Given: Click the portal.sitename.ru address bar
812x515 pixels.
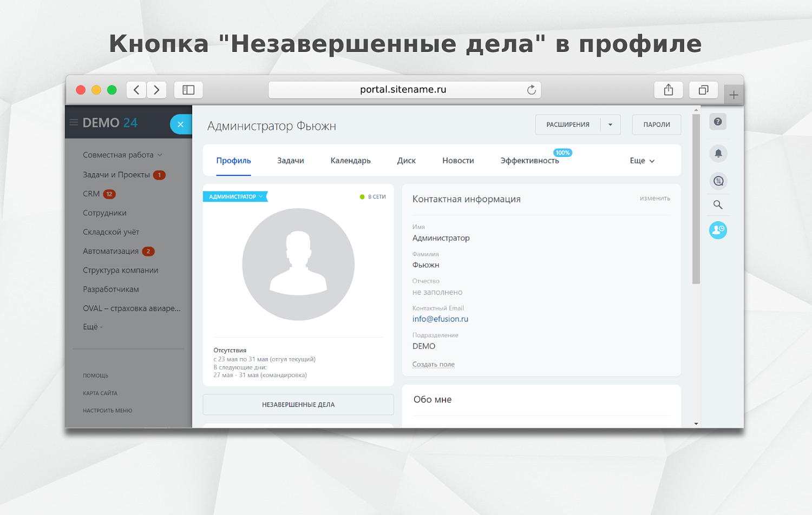Looking at the screenshot, I should tap(404, 89).
